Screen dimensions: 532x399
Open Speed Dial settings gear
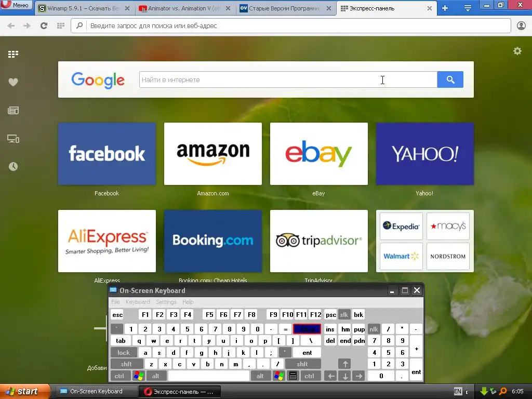(x=517, y=51)
